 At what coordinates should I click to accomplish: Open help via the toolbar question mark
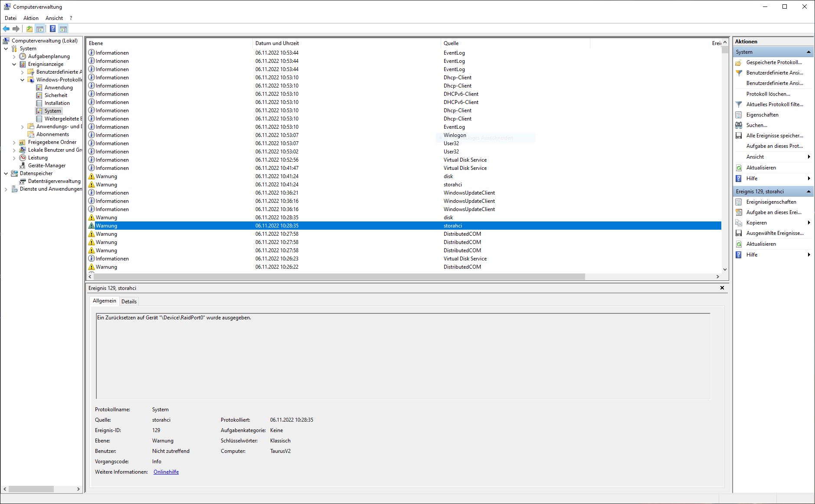tap(52, 29)
